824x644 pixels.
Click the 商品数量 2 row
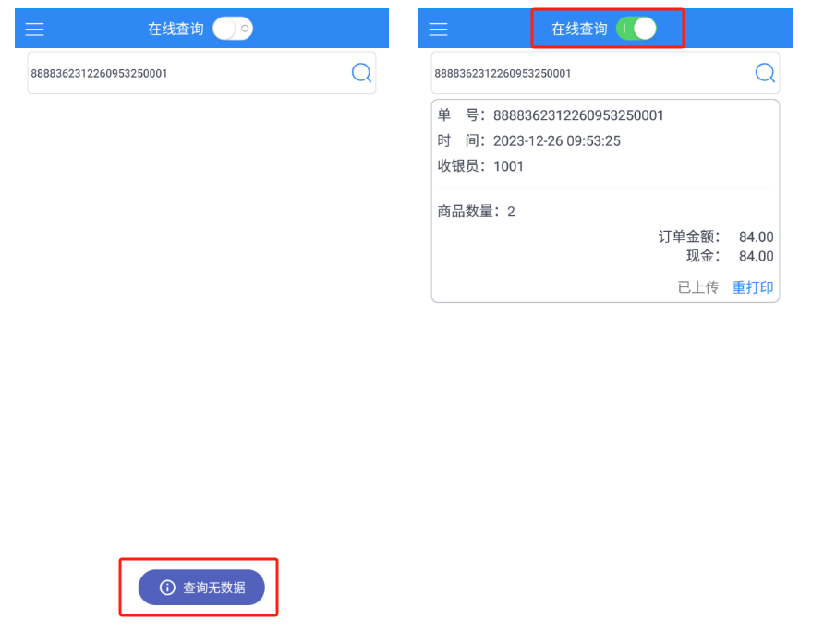tap(476, 212)
